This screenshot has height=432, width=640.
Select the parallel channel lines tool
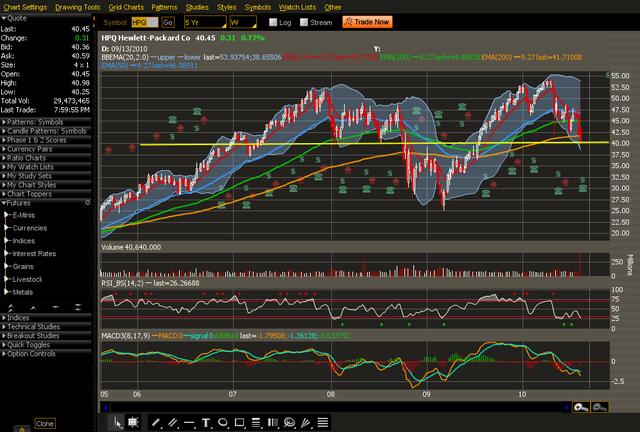click(x=173, y=423)
